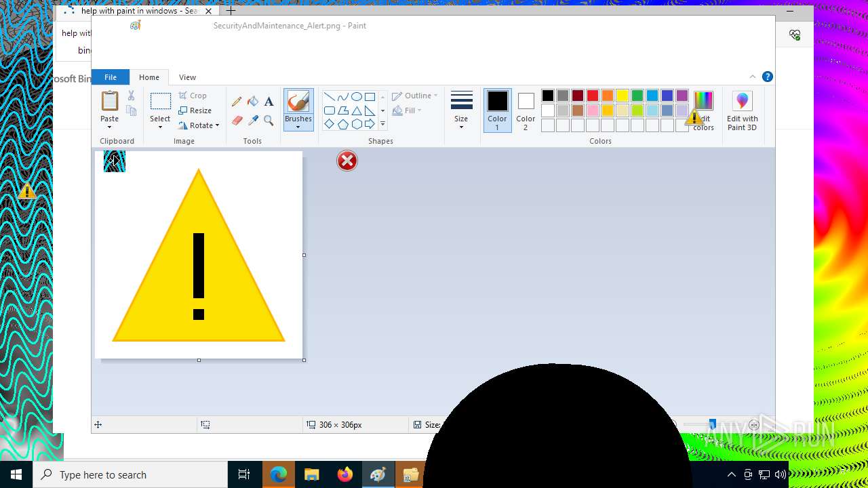
Task: Open the Resize dialog
Action: (x=195, y=110)
